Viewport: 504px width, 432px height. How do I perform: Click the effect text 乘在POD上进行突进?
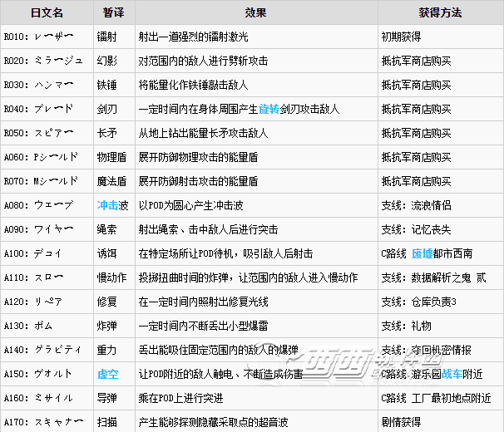click(x=181, y=398)
